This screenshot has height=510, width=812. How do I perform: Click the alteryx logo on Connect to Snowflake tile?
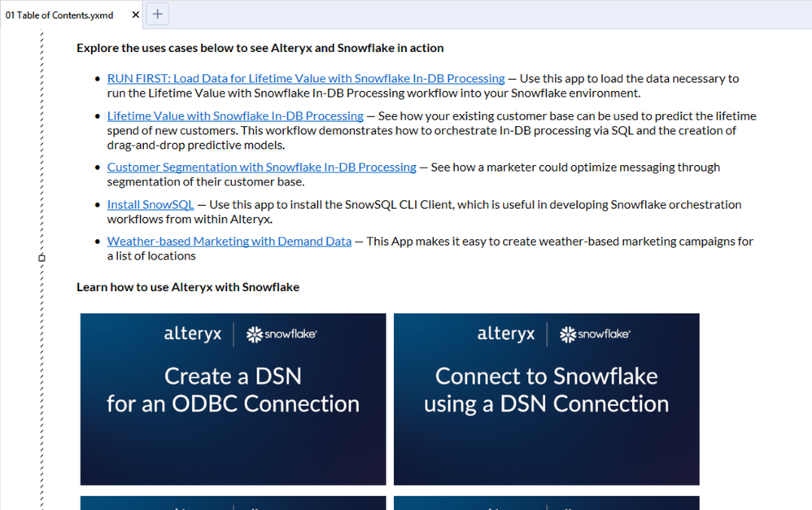(x=506, y=334)
